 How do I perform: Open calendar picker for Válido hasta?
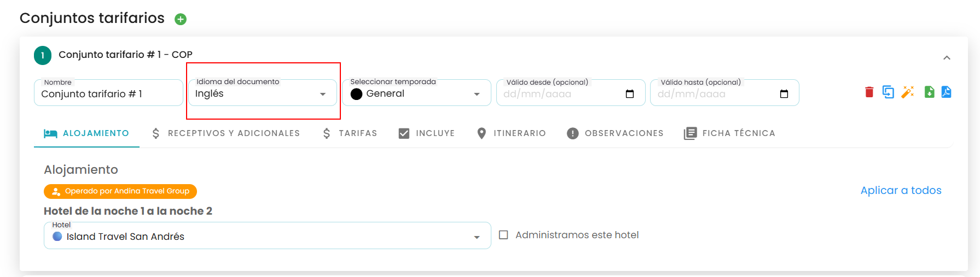point(784,94)
